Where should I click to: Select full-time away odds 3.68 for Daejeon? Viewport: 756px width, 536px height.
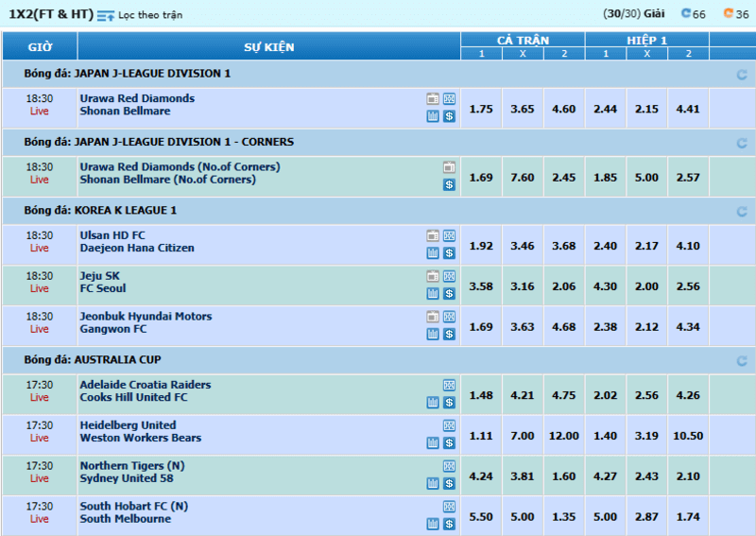pos(564,246)
